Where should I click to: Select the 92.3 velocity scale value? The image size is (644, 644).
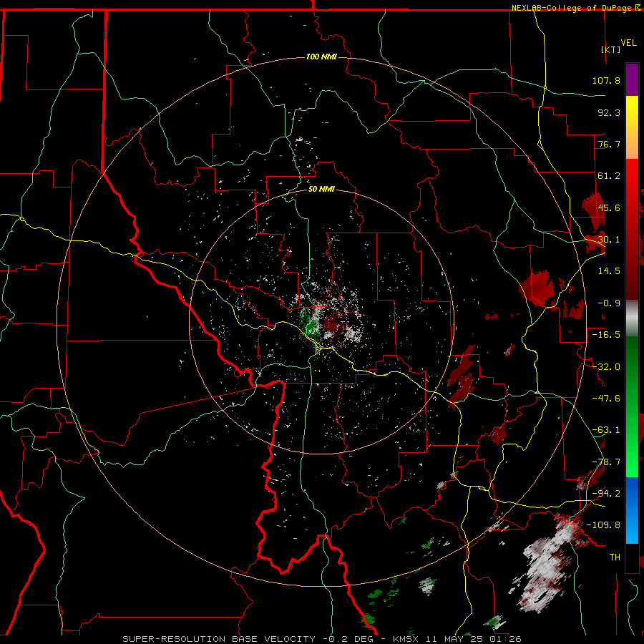tap(609, 112)
